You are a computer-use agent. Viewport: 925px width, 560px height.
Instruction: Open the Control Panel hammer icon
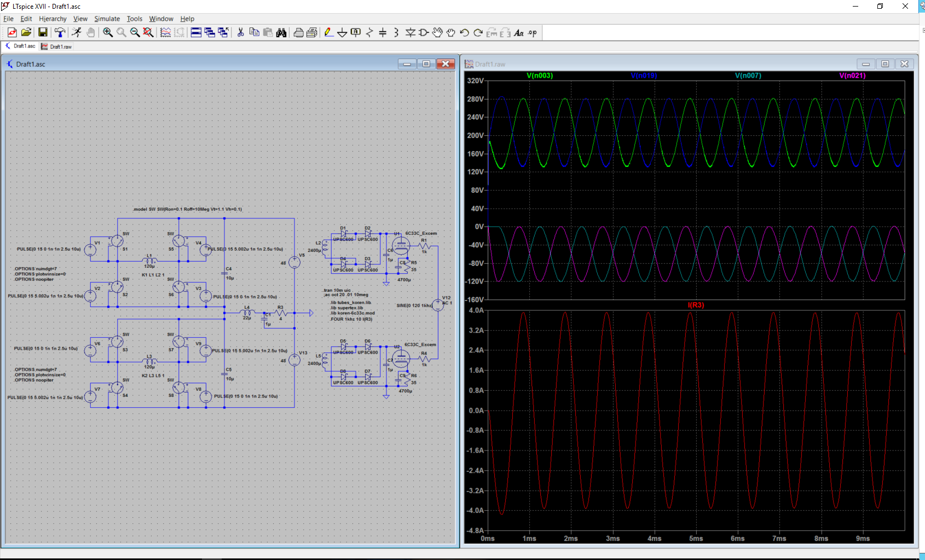[x=60, y=33]
